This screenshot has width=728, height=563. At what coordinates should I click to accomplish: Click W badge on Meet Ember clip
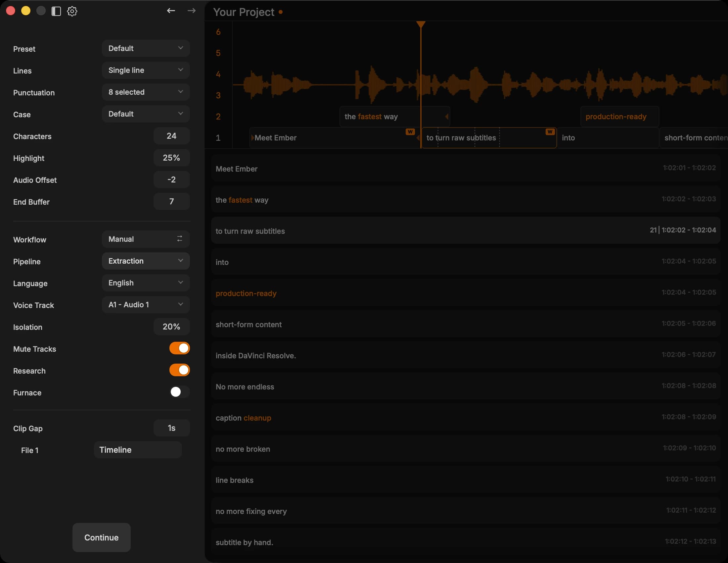[410, 132]
